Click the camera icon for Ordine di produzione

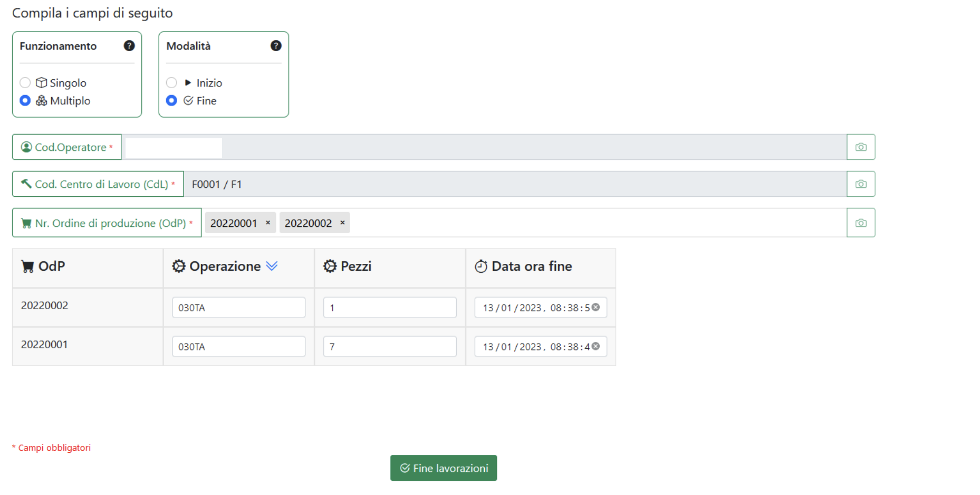[x=861, y=223]
